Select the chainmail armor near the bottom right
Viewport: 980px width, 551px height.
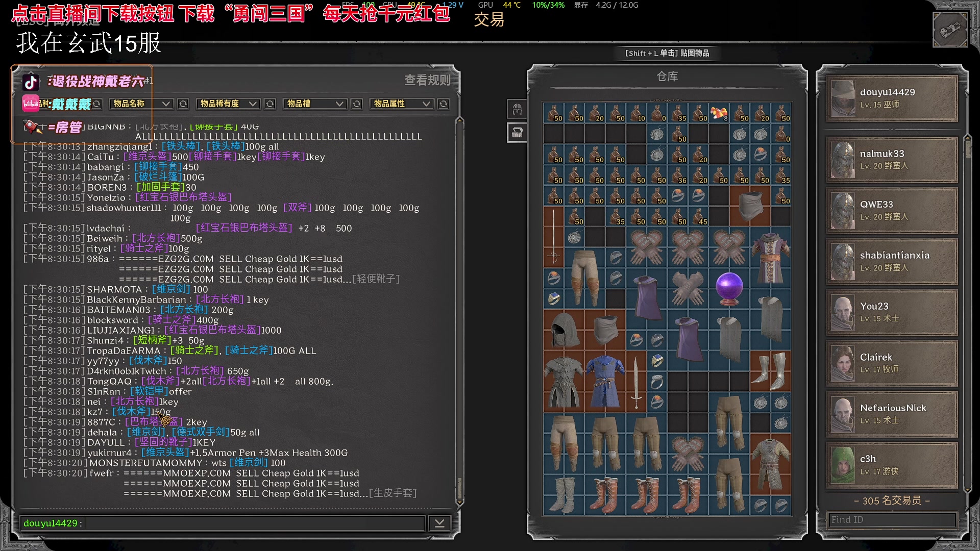tap(770, 464)
